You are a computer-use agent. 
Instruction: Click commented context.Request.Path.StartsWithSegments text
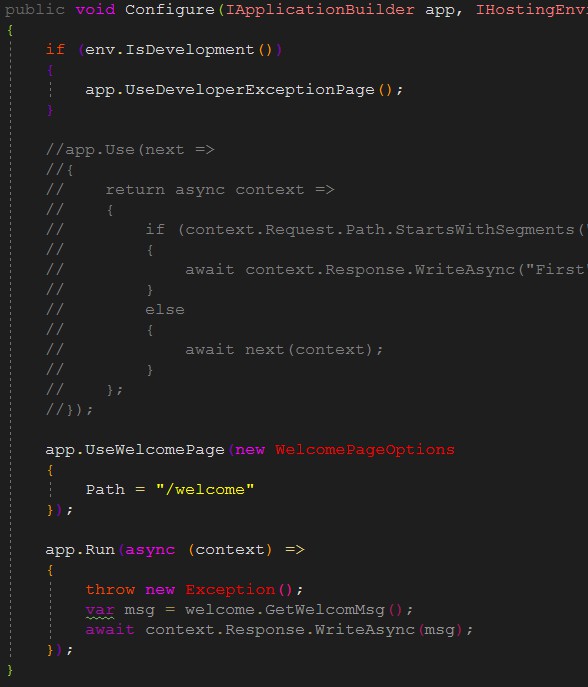(379, 230)
